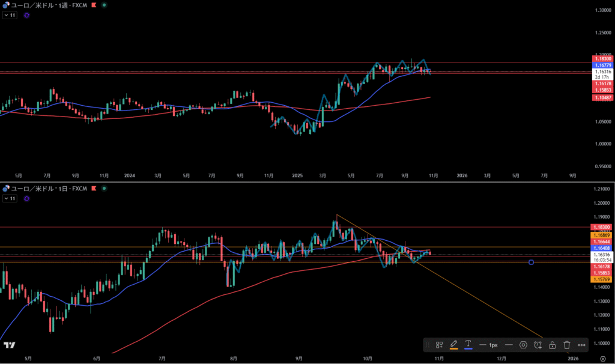Click the red flag on daily chart
The height and width of the screenshot is (364, 615).
point(94,189)
